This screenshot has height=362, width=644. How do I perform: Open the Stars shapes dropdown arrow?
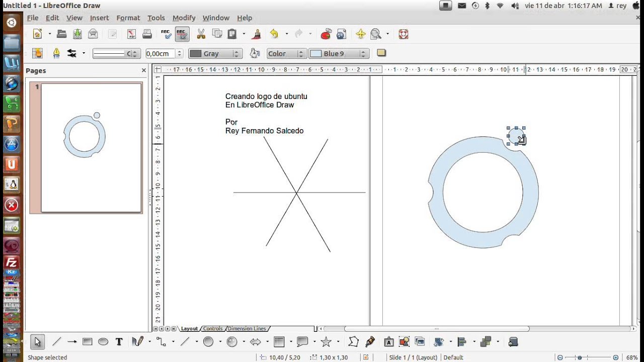click(338, 342)
